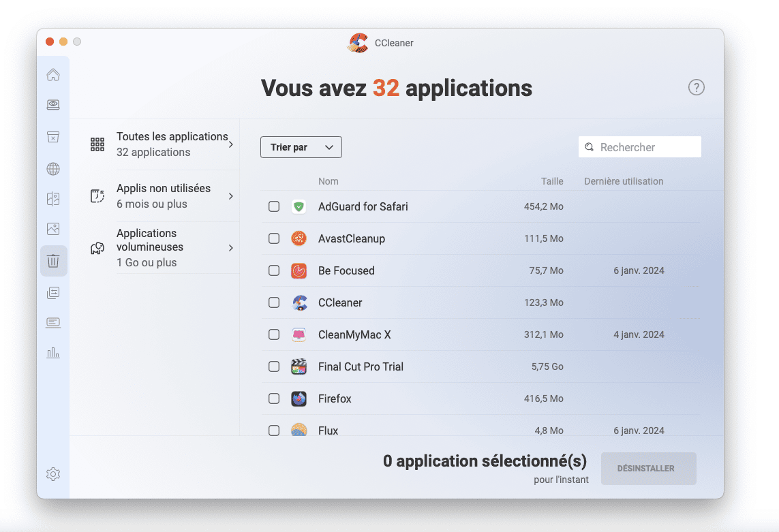Click the 123,3 Mo size value
The width and height of the screenshot is (779, 532).
click(543, 302)
